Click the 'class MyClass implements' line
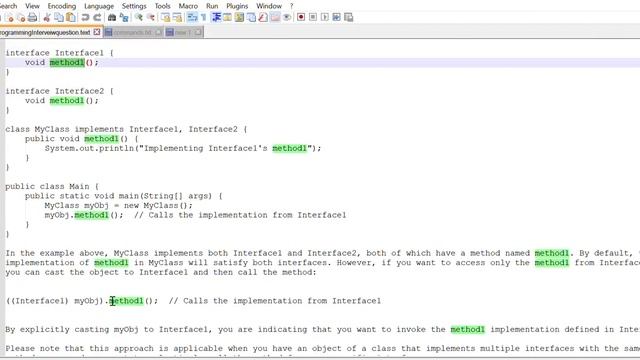The width and height of the screenshot is (640, 360). 127,129
